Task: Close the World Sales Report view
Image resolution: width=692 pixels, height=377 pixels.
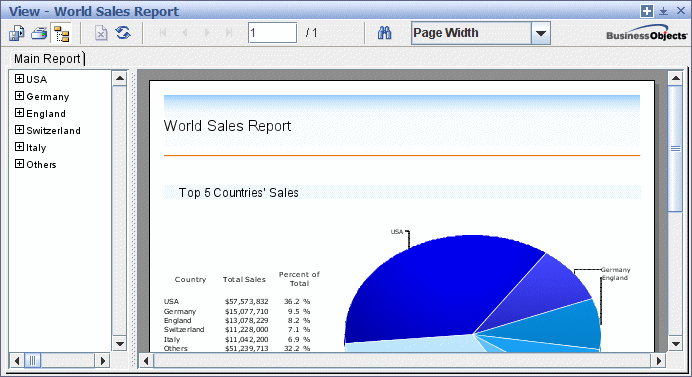Action: click(681, 11)
